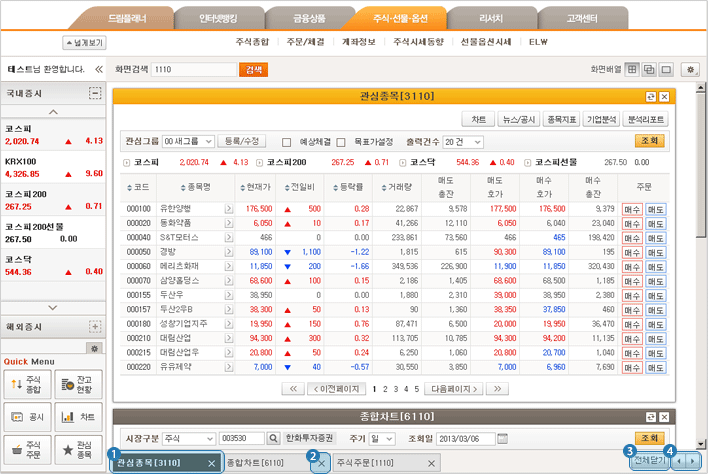Open the 금융상품 top tab

coord(309,19)
